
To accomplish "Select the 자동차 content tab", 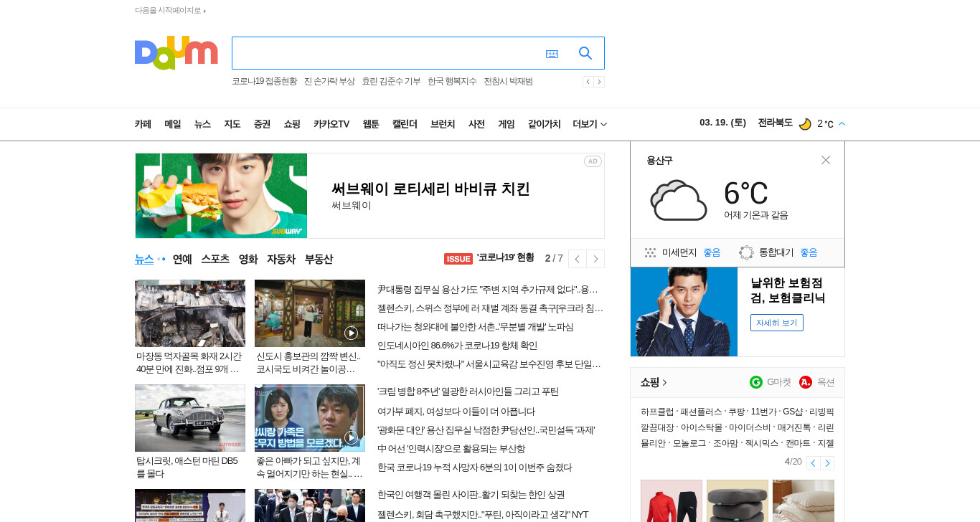I will [x=281, y=260].
